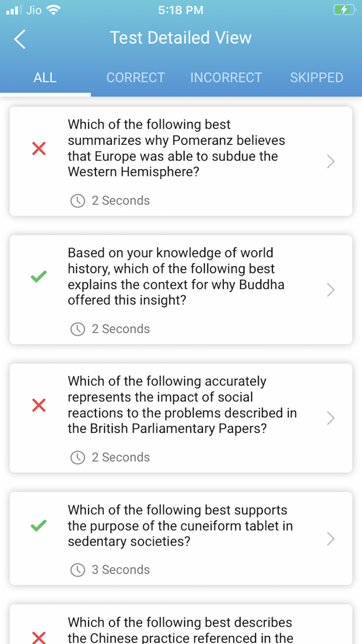The image size is (362, 644).
Task: Open the cuneiform tablet question text
Action: click(180, 526)
